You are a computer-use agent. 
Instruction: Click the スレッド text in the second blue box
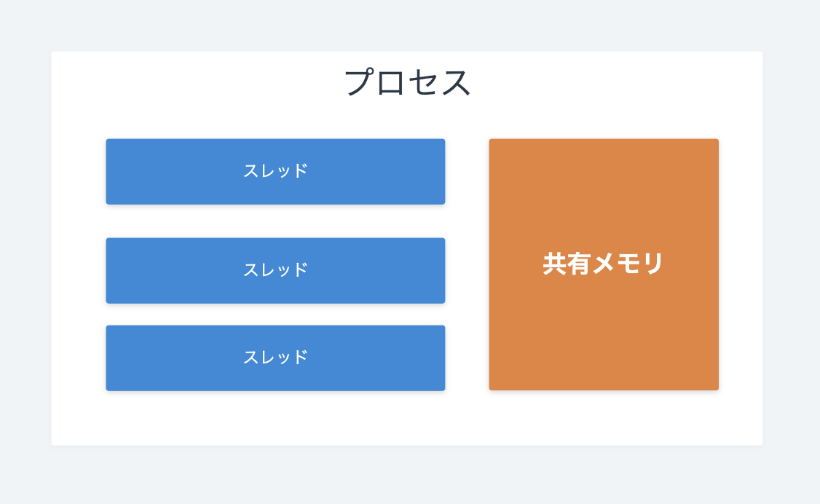click(x=275, y=270)
